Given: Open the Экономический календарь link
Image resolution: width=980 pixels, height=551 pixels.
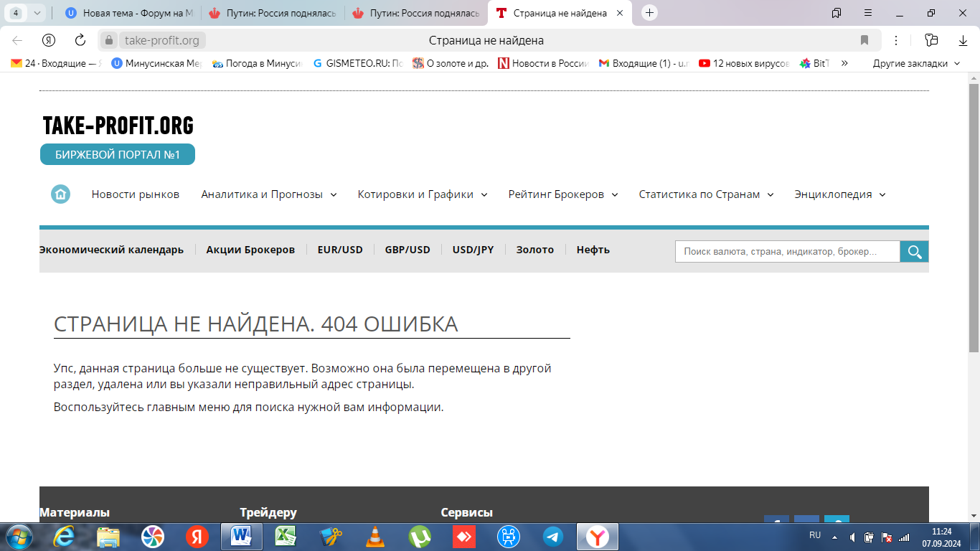Looking at the screenshot, I should click(x=111, y=250).
